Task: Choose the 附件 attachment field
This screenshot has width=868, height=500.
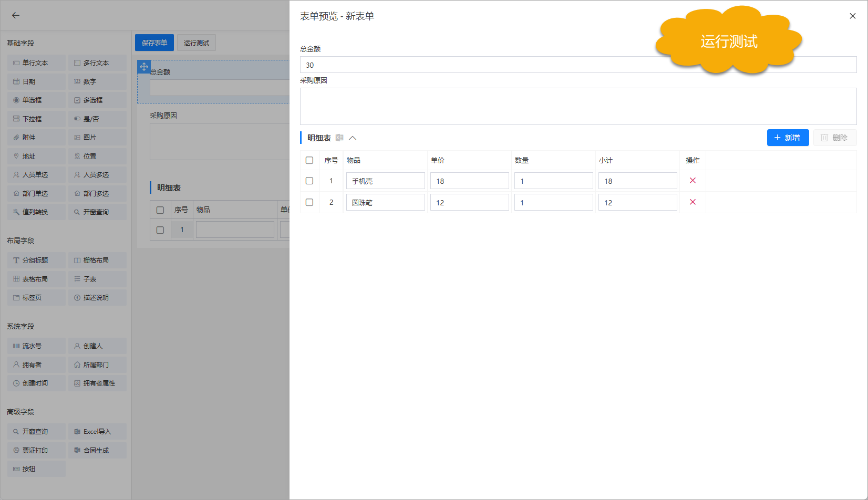Action: 36,138
